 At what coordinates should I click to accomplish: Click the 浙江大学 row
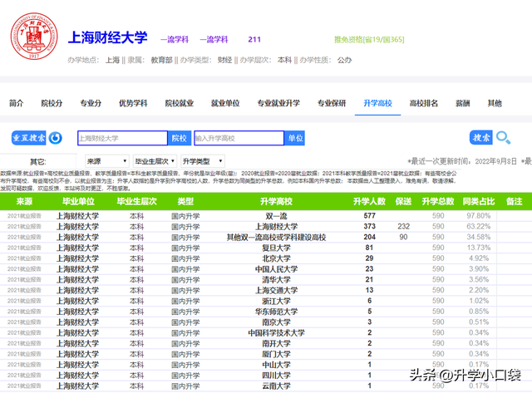coord(266,301)
